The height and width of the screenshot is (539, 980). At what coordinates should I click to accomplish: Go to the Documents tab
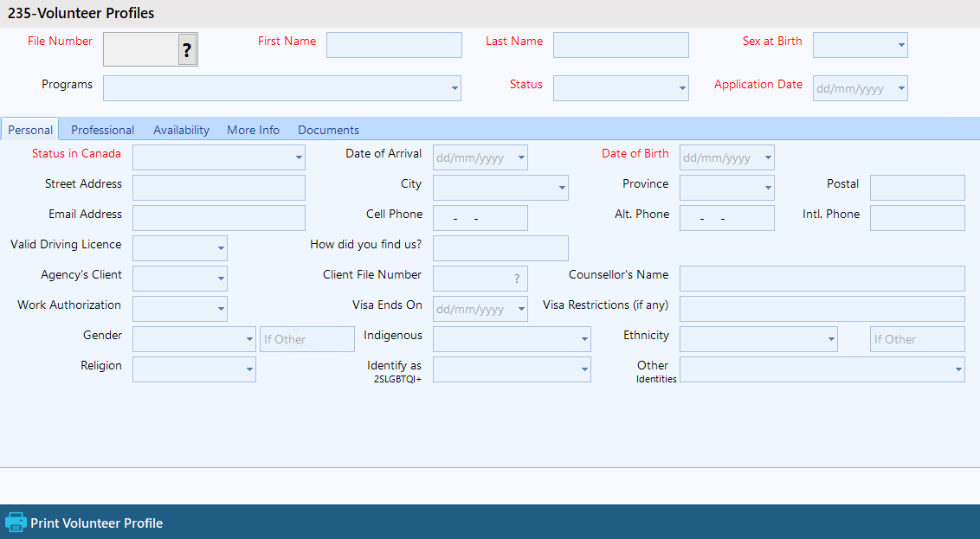click(328, 130)
